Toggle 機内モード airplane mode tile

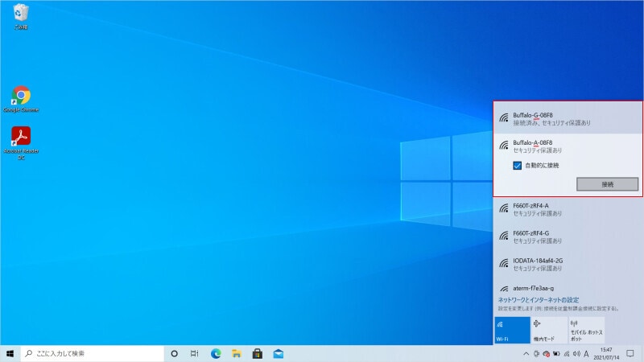pos(549,330)
